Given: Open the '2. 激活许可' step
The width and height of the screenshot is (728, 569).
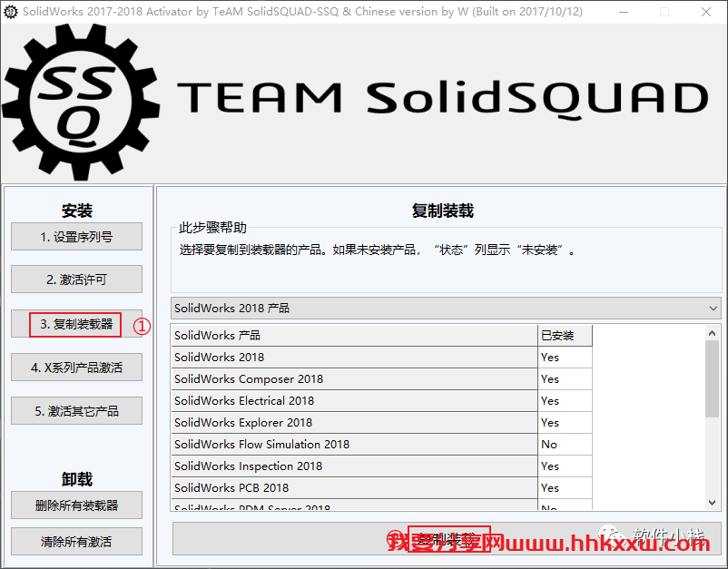Looking at the screenshot, I should 76,280.
